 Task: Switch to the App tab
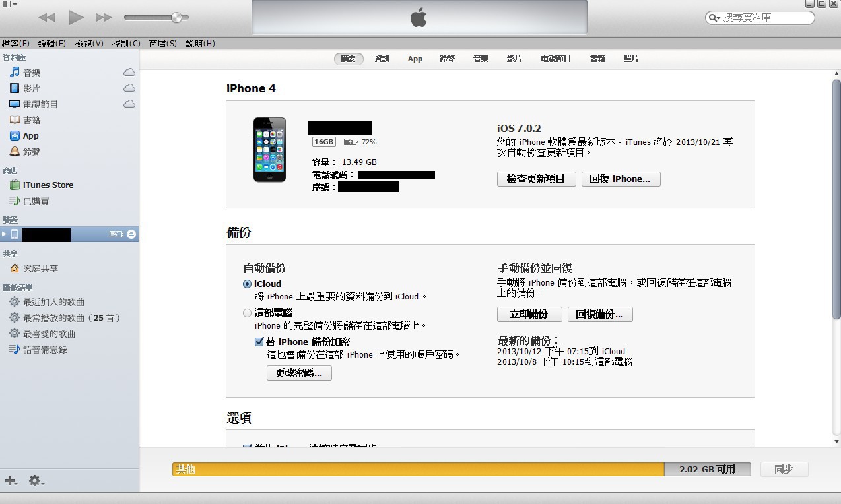(x=415, y=59)
